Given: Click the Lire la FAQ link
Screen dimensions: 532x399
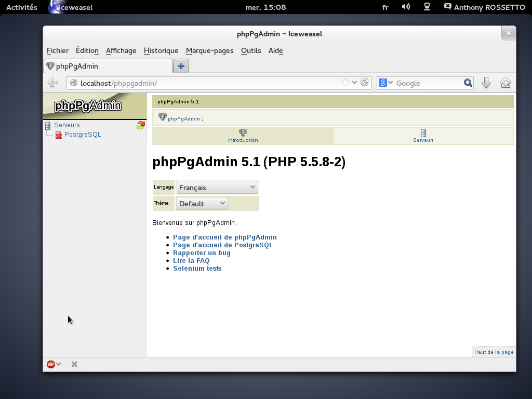Looking at the screenshot, I should [191, 261].
